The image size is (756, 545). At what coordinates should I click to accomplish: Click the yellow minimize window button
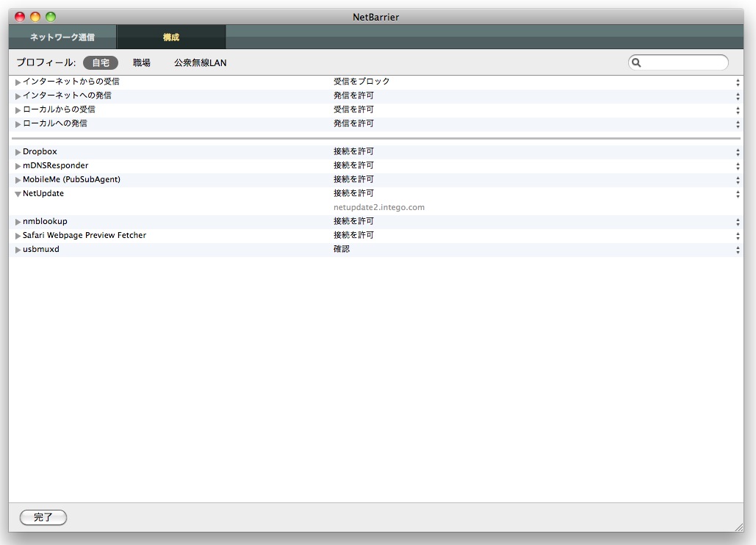click(35, 17)
